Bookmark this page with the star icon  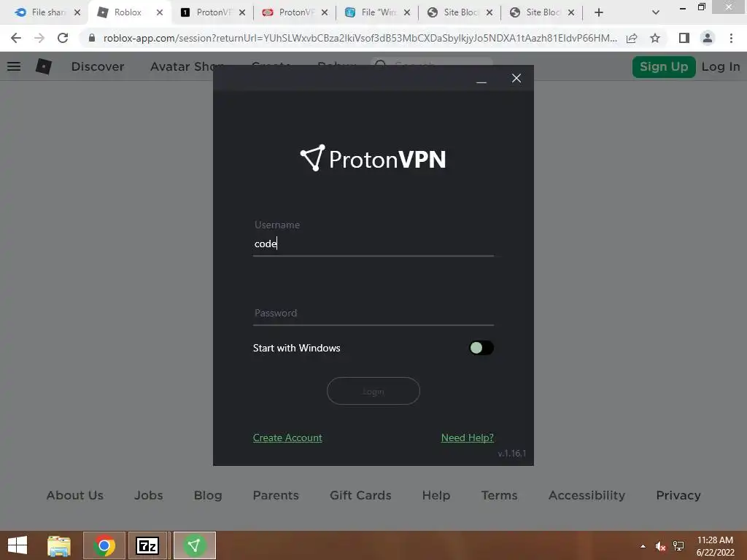tap(655, 38)
